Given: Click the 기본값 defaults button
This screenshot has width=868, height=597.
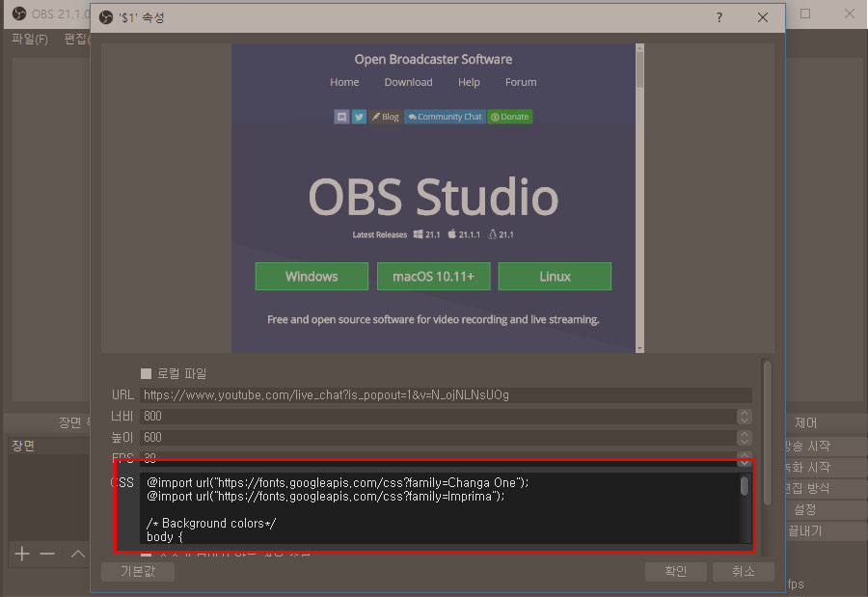Looking at the screenshot, I should click(138, 572).
